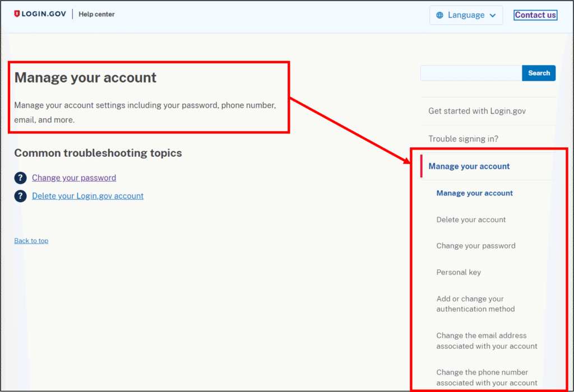Select the bold Manage your account sub-item
The width and height of the screenshot is (574, 392).
click(x=475, y=193)
